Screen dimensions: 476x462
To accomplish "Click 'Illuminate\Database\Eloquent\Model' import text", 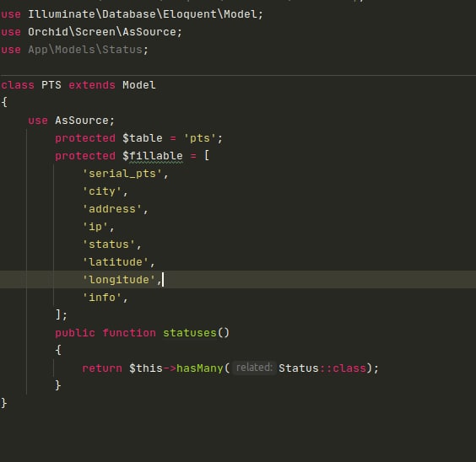I will (x=143, y=14).
